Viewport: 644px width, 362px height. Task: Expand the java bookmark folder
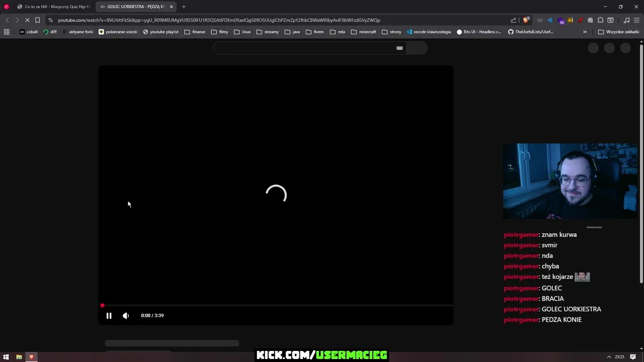[x=292, y=32]
